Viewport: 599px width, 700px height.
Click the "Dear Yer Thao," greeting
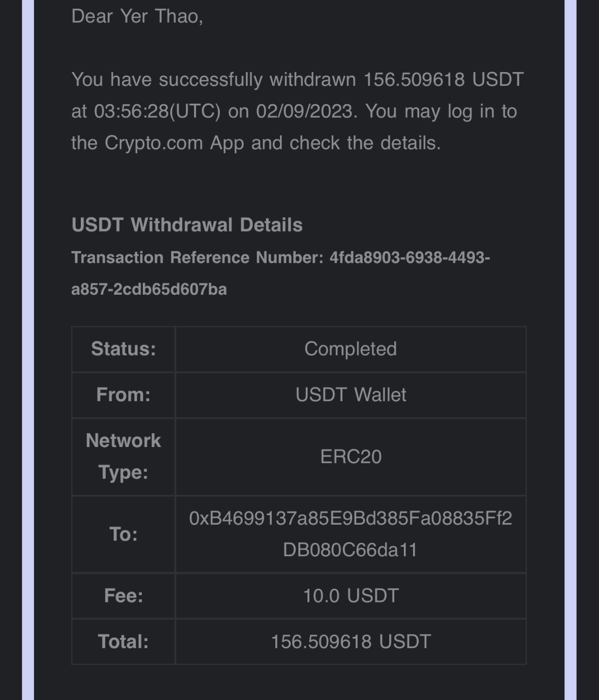click(137, 16)
